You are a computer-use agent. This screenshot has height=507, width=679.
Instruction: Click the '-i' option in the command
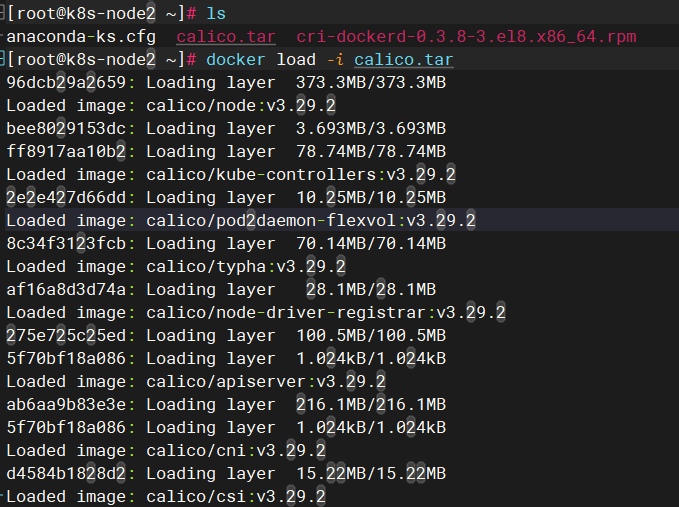click(x=335, y=59)
